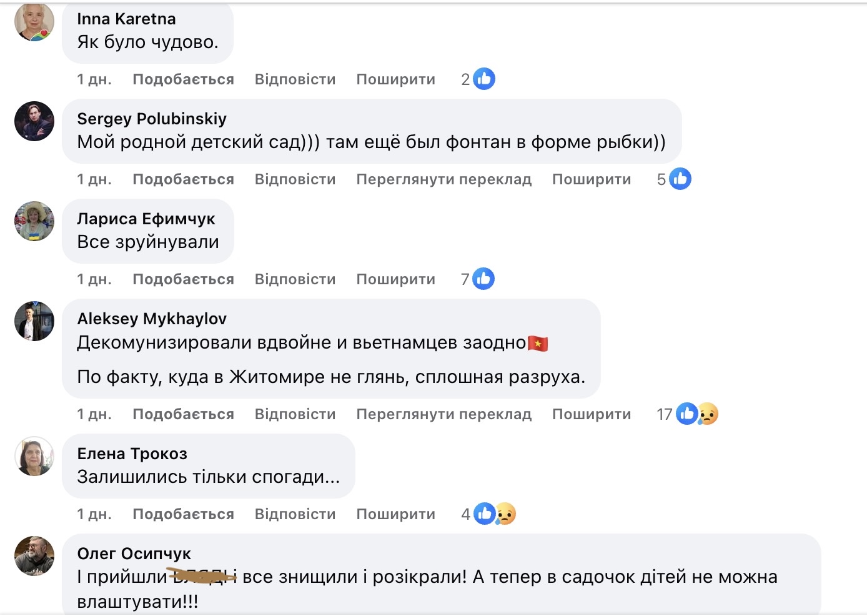Screen dimensions: 867x616
Task: Show translation for Aleksey Mykhaylov's comment
Action: (x=443, y=414)
